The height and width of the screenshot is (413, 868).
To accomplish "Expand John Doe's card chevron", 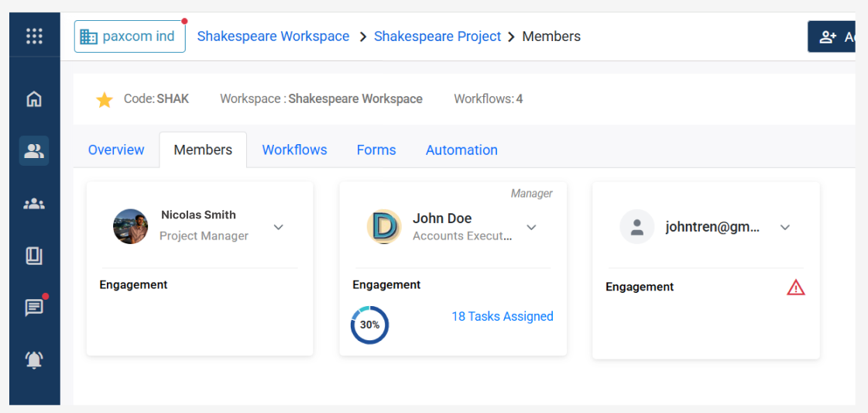I will [532, 227].
